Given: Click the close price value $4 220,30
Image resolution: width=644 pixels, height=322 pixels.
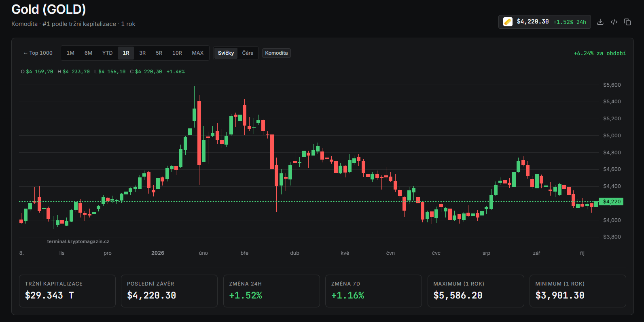Looking at the screenshot, I should pyautogui.click(x=148, y=72).
